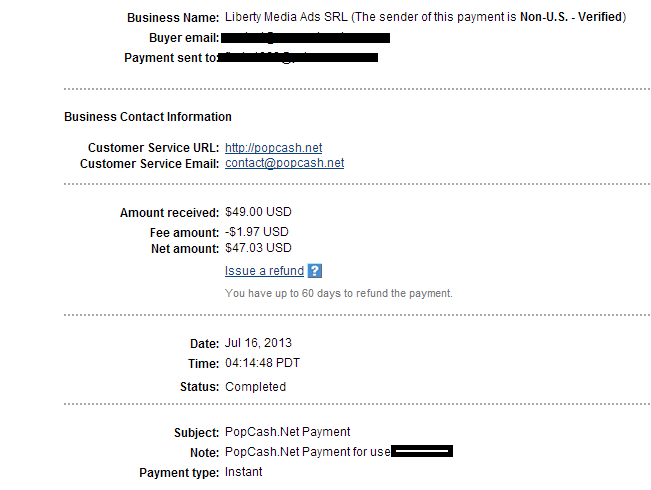Viewport: 651px width, 490px height.
Task: Select the Liberty Media Ads SRL business name
Action: pos(286,17)
